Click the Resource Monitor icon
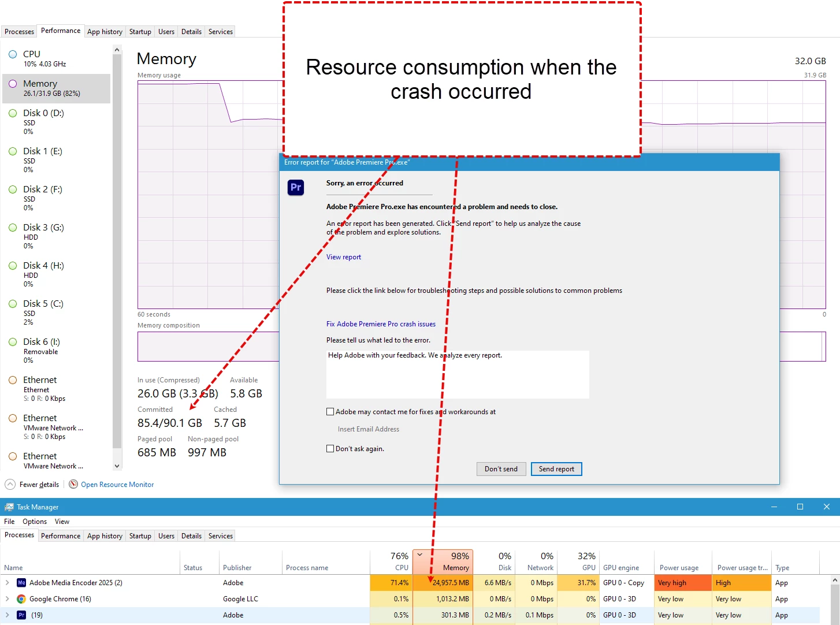This screenshot has height=625, width=840. 73,484
